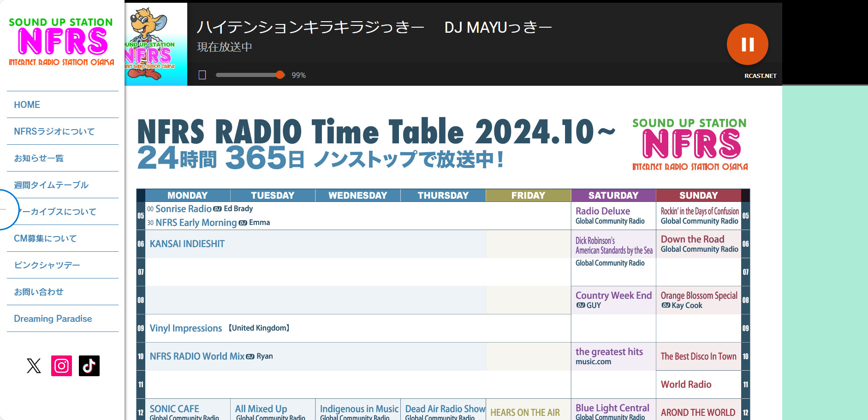Click the DJ badge next to Ryan
The image size is (868, 420).
click(250, 356)
